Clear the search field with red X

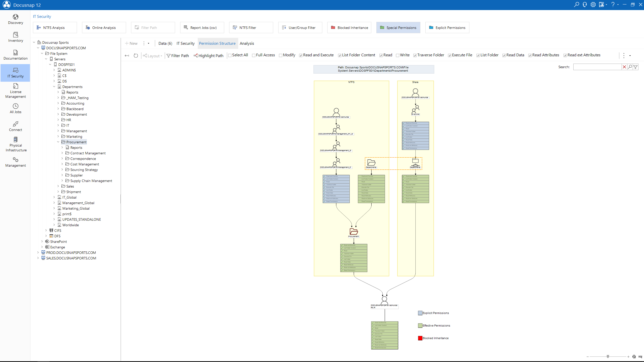click(624, 67)
